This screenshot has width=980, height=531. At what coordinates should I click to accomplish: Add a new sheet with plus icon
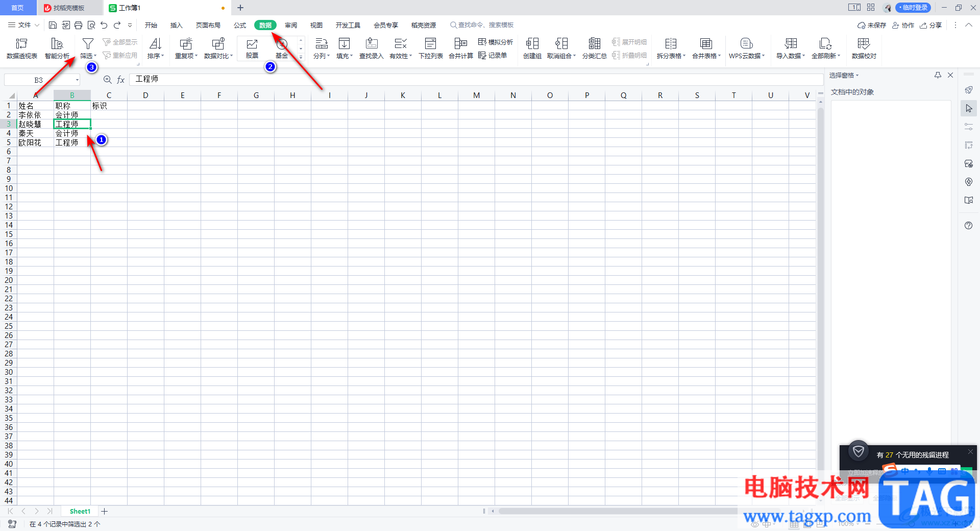coord(105,511)
